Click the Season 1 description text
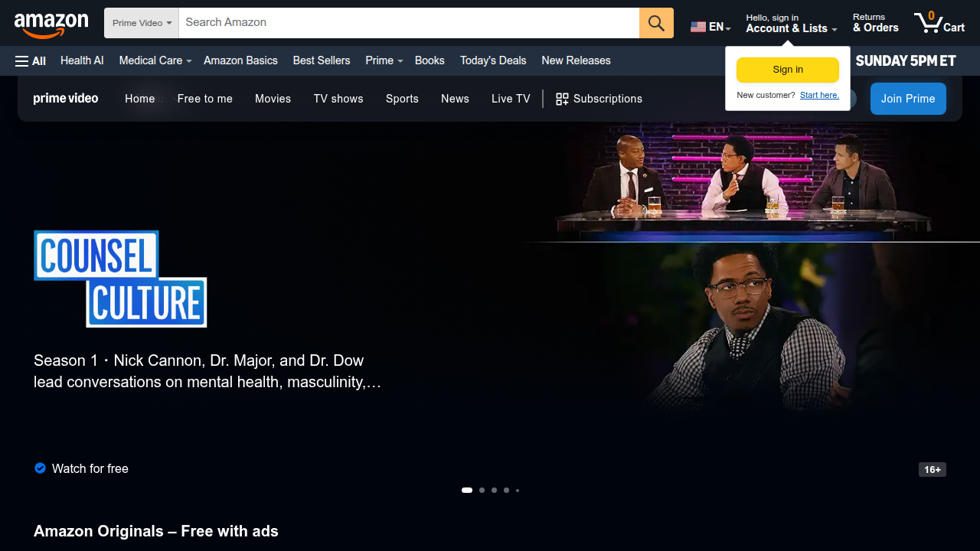 [207, 371]
